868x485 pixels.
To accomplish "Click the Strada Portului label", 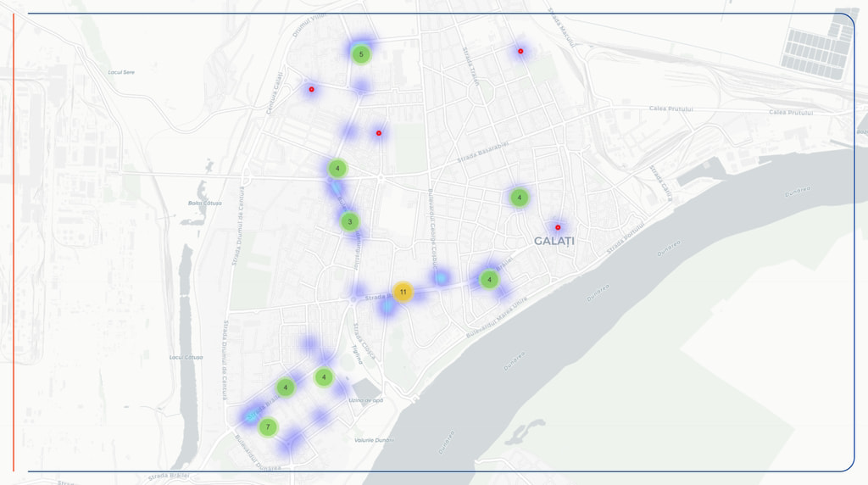I will [626, 238].
